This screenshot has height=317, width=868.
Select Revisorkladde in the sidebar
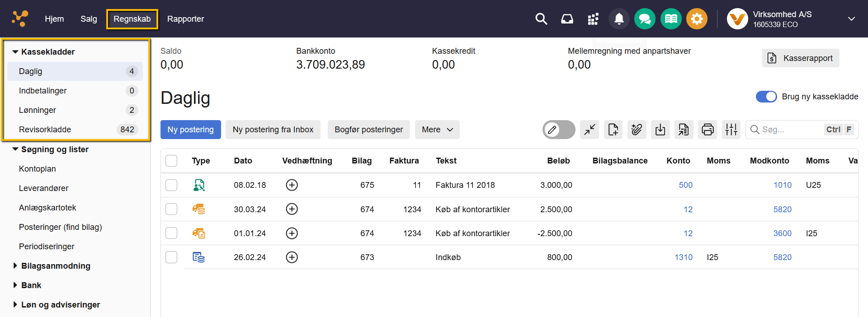45,130
